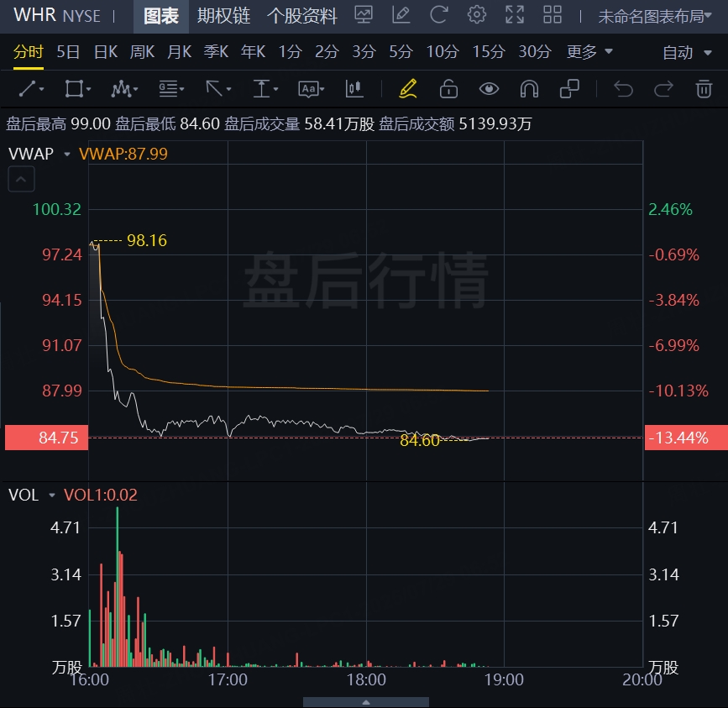Click the 盘后成交额 5139.93万 statistic
Viewport: 728px width, 708px height.
(x=455, y=124)
